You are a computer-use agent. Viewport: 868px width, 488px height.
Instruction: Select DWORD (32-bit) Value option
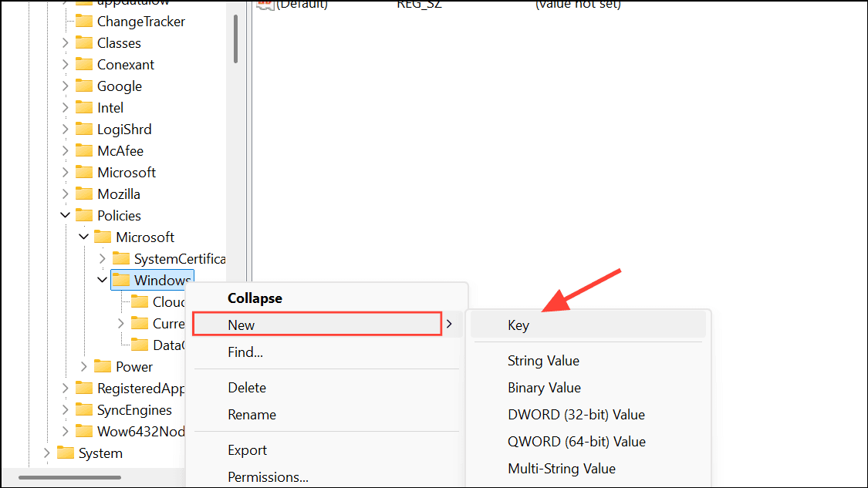[x=576, y=415]
